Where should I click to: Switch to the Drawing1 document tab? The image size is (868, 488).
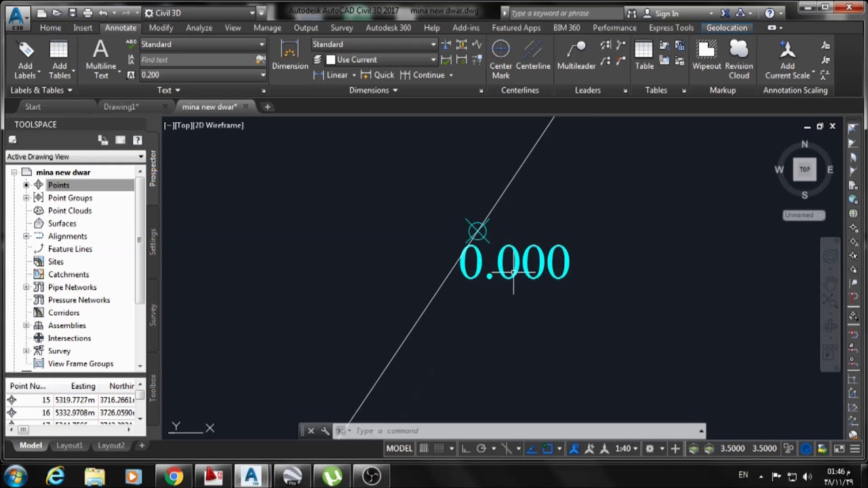point(121,107)
